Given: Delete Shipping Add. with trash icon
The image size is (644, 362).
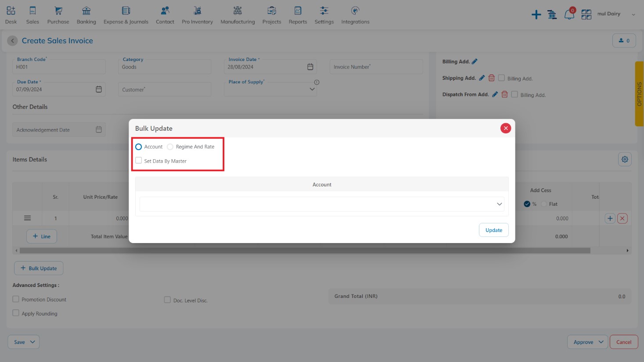Looking at the screenshot, I should (x=492, y=78).
